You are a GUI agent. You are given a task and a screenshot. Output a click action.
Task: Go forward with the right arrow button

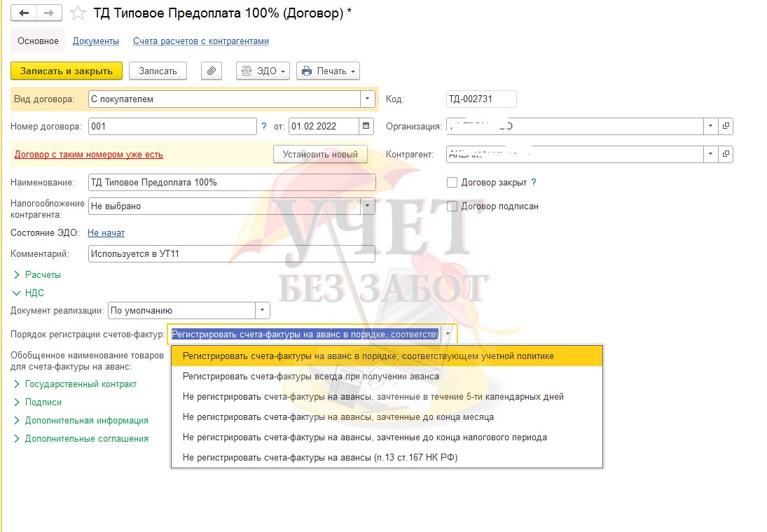pyautogui.click(x=50, y=13)
